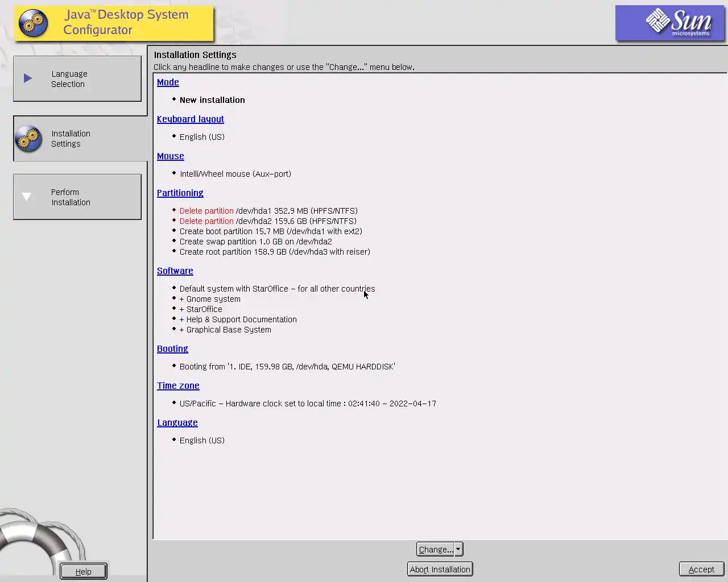The width and height of the screenshot is (728, 582).
Task: Open the Language headline link
Action: point(177,423)
